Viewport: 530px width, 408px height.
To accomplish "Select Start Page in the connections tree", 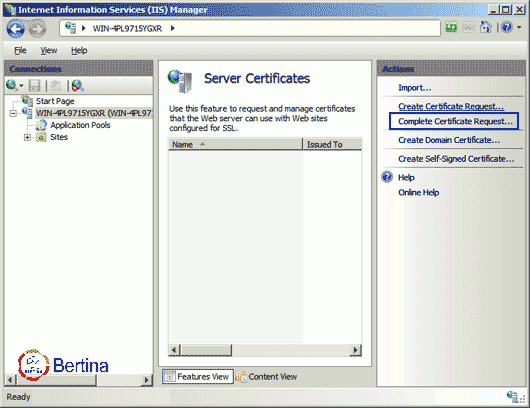I will (x=55, y=101).
